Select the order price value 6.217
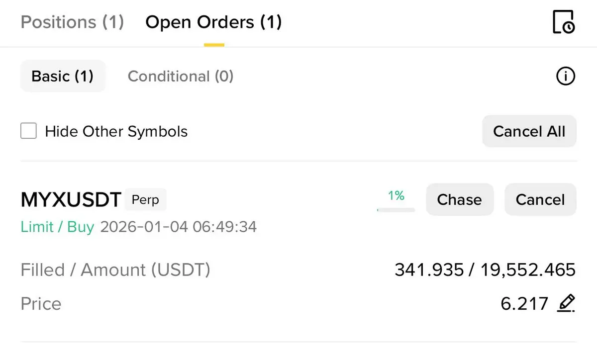The width and height of the screenshot is (597, 364). pos(524,303)
